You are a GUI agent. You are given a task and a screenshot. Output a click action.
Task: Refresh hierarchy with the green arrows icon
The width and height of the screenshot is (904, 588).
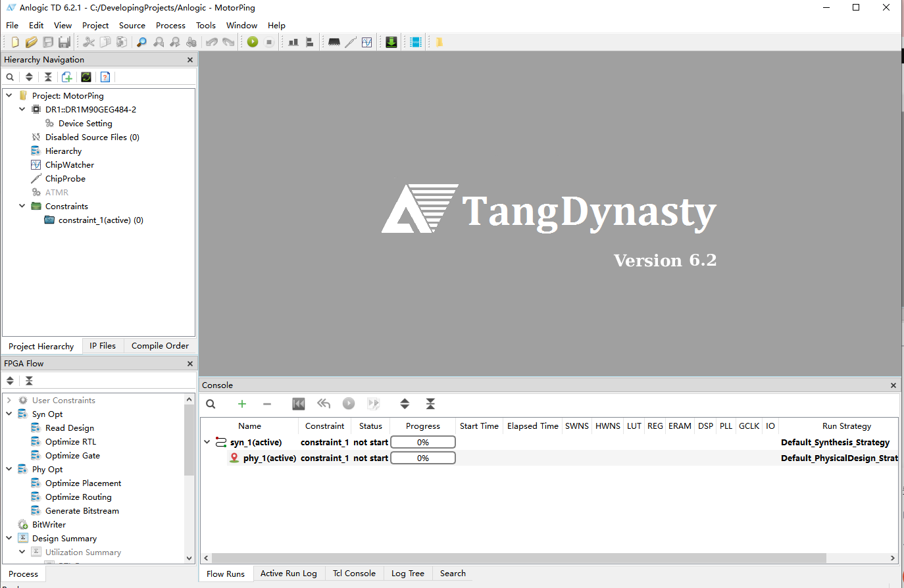86,77
